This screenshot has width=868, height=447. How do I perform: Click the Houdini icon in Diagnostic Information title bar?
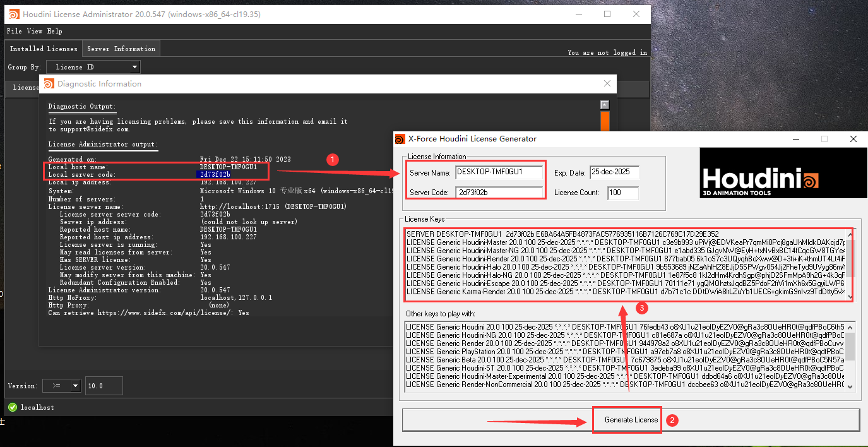point(49,83)
